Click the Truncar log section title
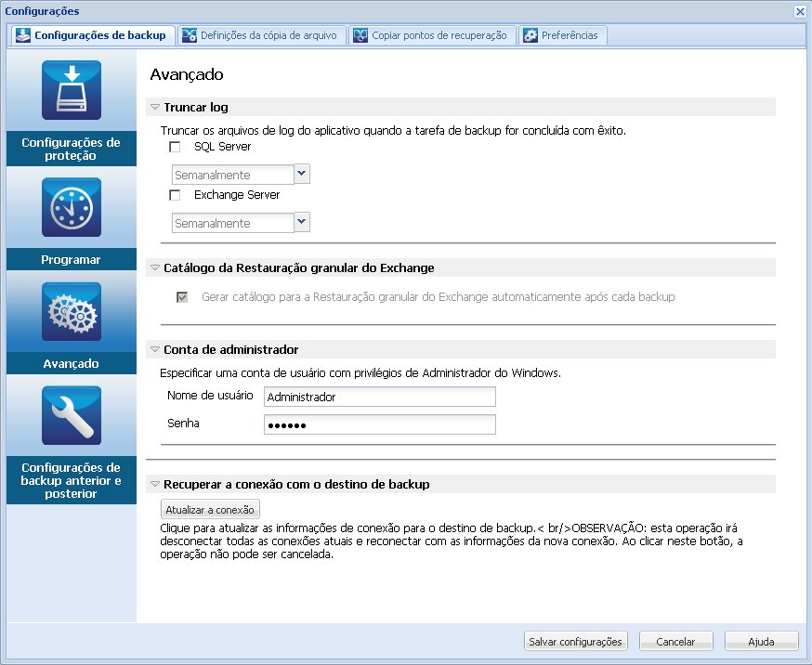Viewport: 812px width, 665px height. [196, 107]
